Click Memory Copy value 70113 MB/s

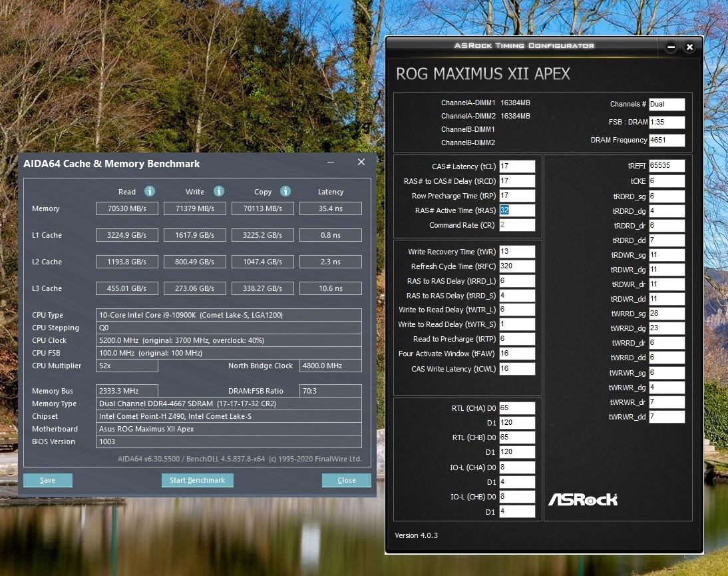coord(263,208)
